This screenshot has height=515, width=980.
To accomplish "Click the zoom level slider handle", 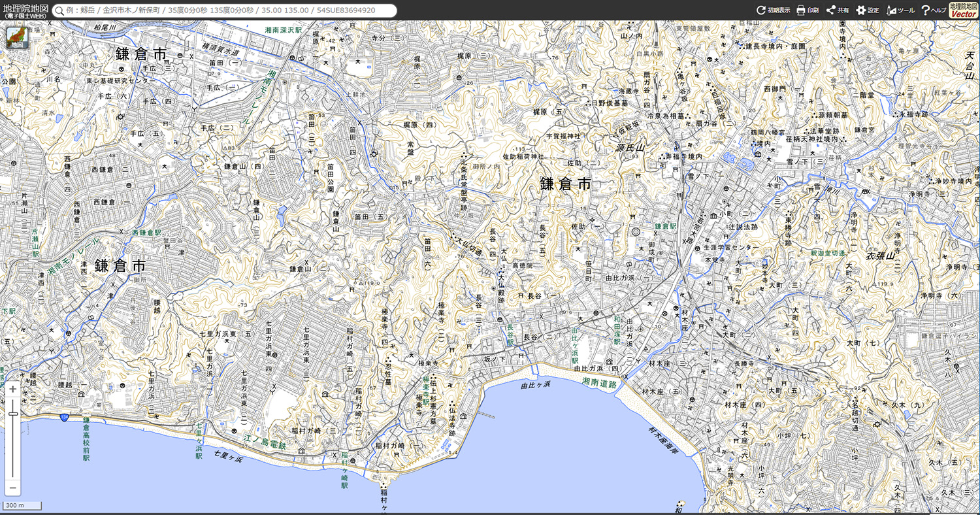I will tap(12, 414).
